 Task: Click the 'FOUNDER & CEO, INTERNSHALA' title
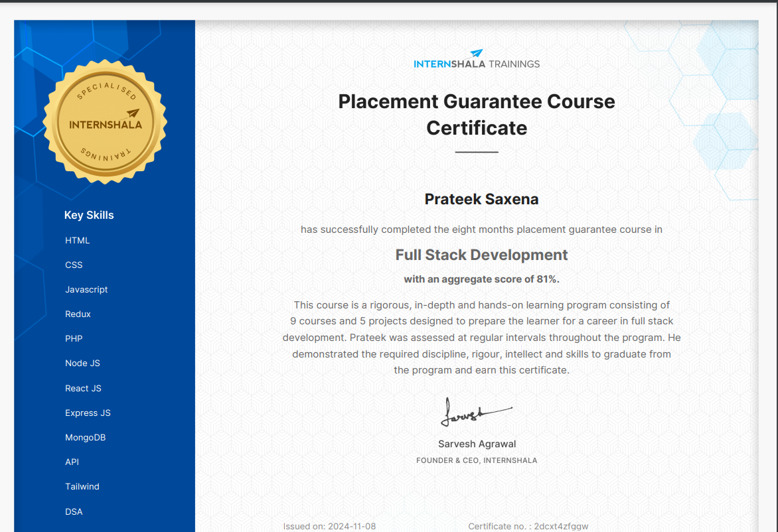(477, 460)
